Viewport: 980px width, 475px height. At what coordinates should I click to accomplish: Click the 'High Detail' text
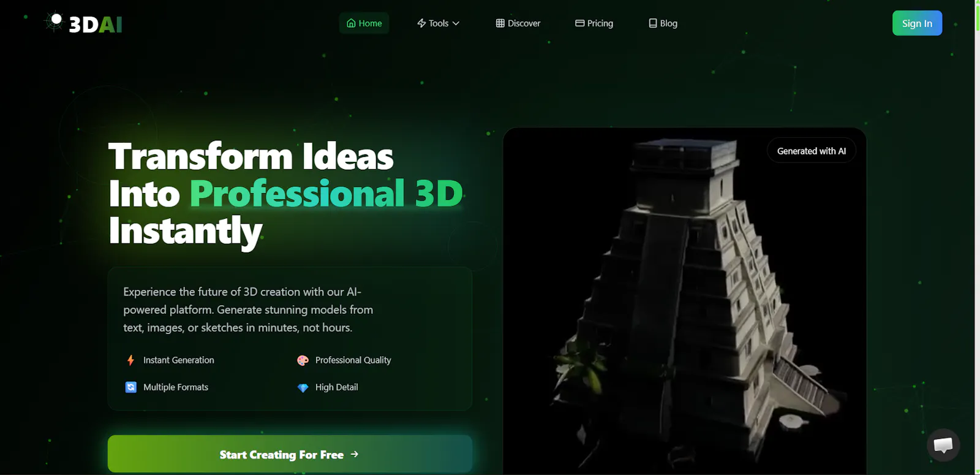[x=336, y=387]
